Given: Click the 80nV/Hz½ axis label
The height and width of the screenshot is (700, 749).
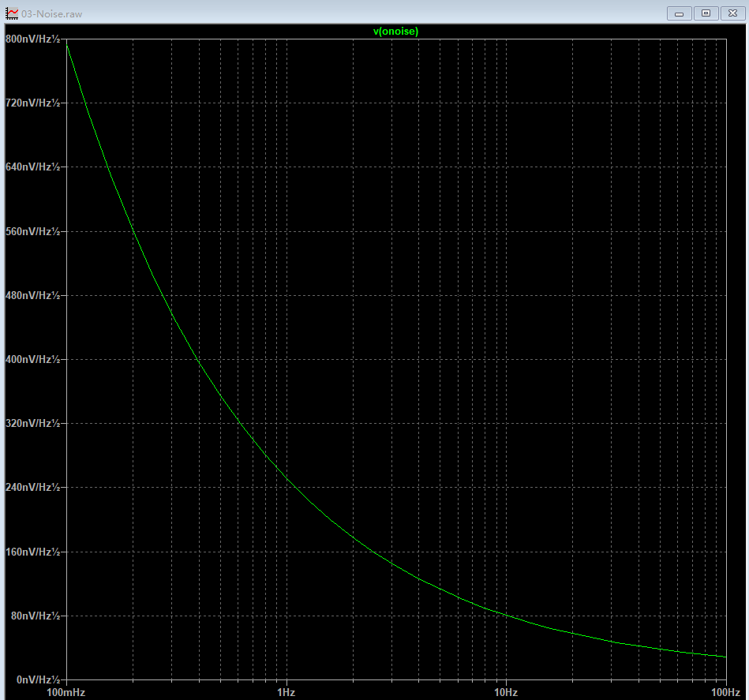Looking at the screenshot, I should point(36,616).
